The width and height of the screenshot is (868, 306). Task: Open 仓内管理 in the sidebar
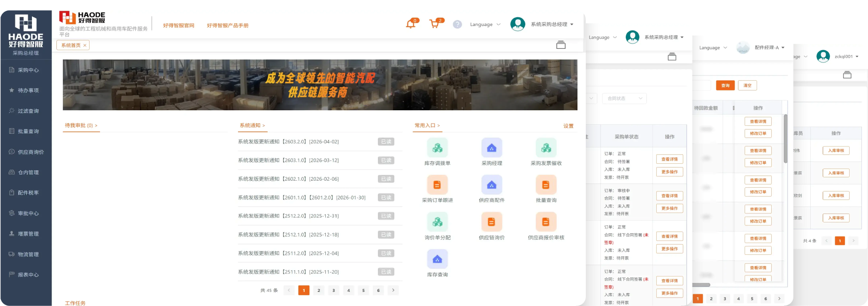coord(26,172)
